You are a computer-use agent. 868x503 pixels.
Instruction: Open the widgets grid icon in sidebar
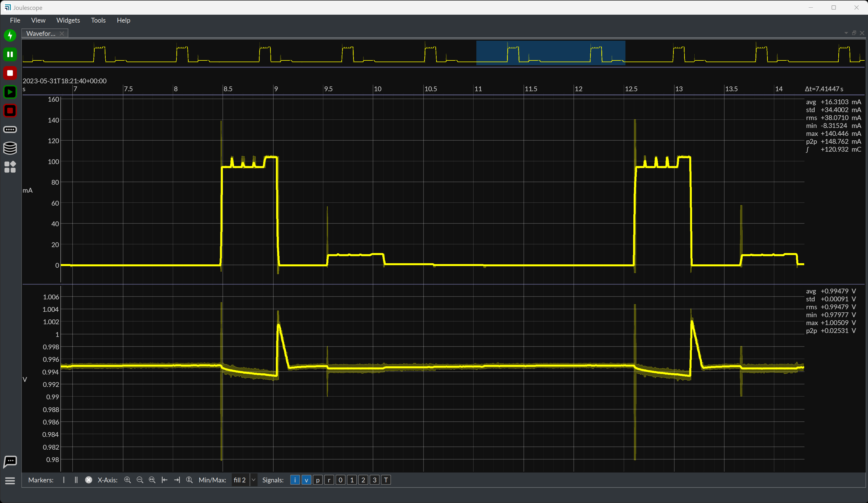pyautogui.click(x=10, y=167)
